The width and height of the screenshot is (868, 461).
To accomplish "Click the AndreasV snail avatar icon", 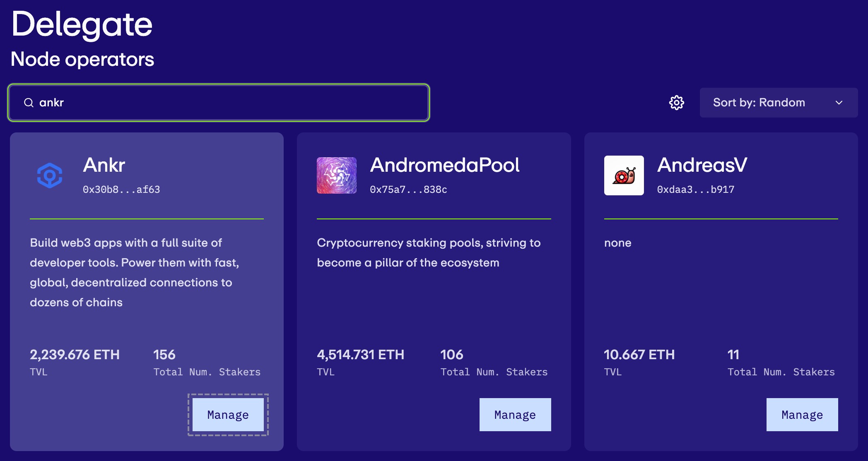I will click(624, 175).
